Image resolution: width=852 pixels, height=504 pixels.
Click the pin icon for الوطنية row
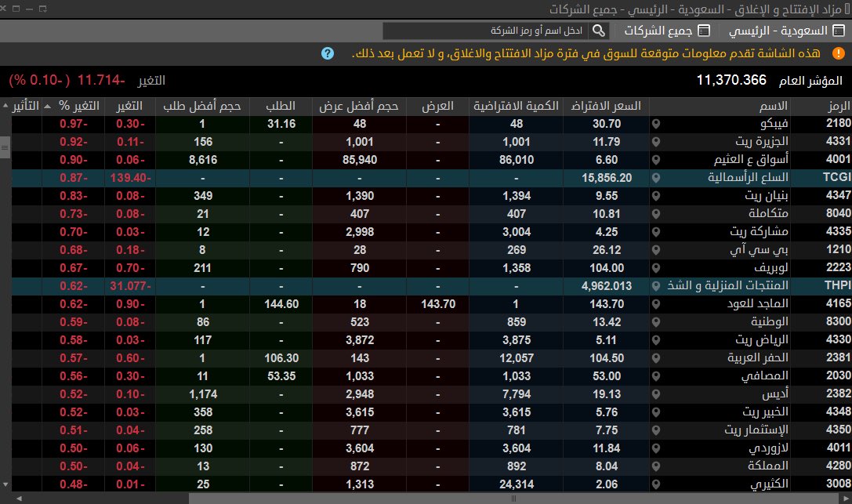(656, 322)
